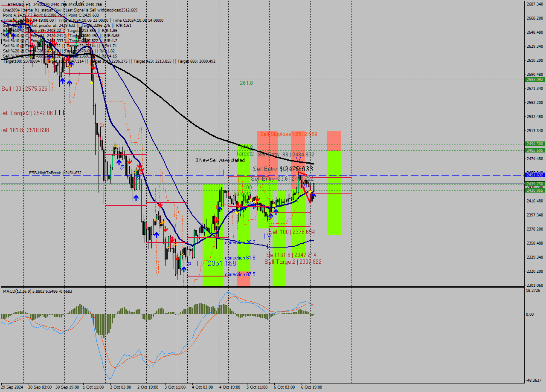The width and height of the screenshot is (546, 392).
Task: Click the '4 Oct 03:00' time label
Action: click(x=203, y=387)
